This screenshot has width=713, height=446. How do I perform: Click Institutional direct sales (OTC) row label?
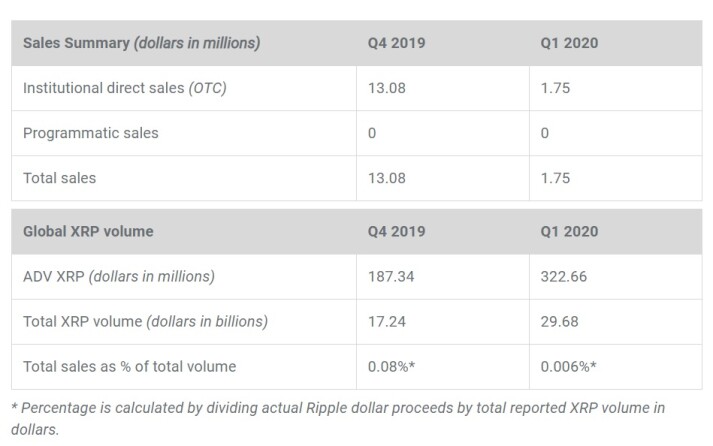pyautogui.click(x=125, y=88)
